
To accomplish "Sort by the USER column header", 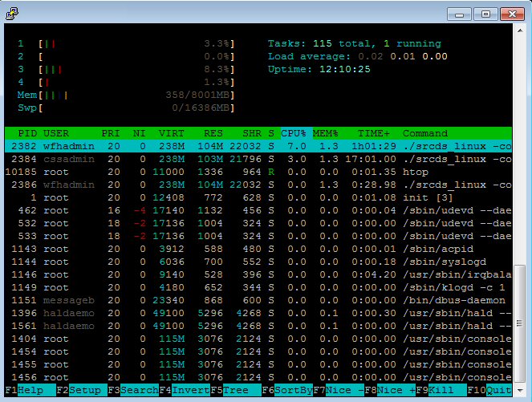I will (56, 133).
